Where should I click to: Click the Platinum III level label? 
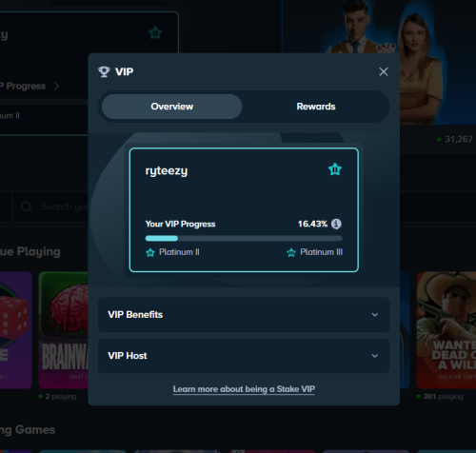(322, 252)
